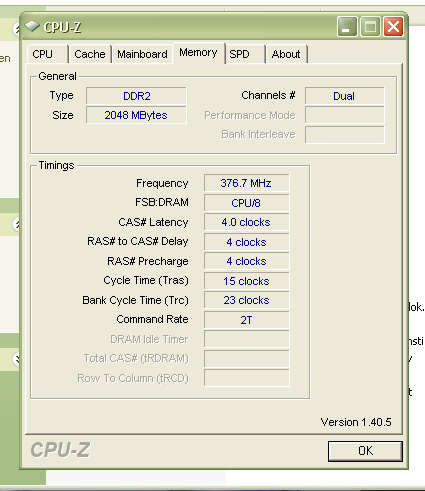Click the CAS# Latency 4.0 clocks field
Viewport: 425px width, 491px height.
pos(246,222)
